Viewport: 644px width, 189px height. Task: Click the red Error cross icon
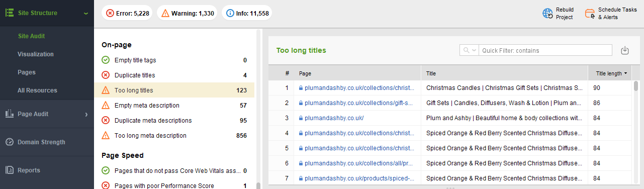click(110, 13)
